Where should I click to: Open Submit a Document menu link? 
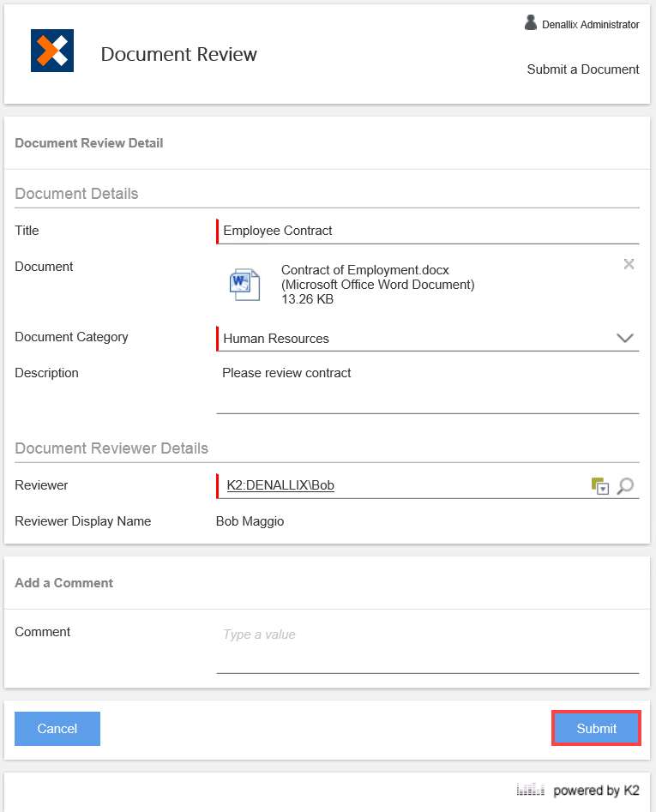tap(582, 69)
